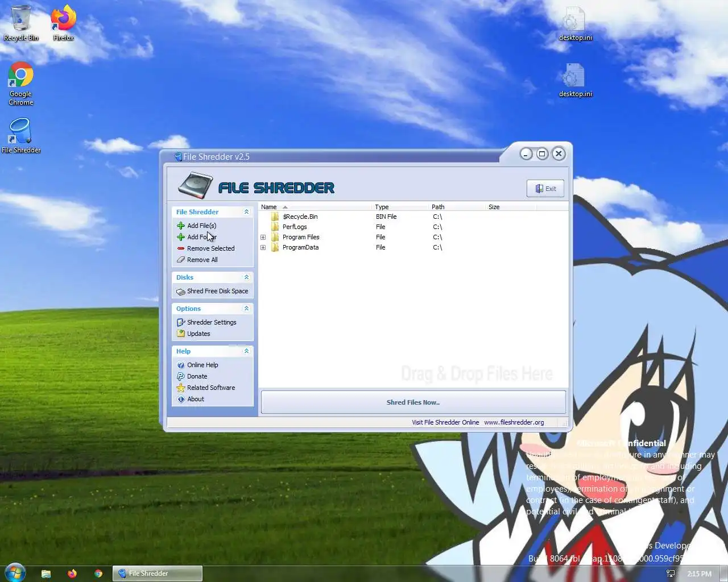Sort list by Name column header
The height and width of the screenshot is (582, 728).
tap(316, 207)
